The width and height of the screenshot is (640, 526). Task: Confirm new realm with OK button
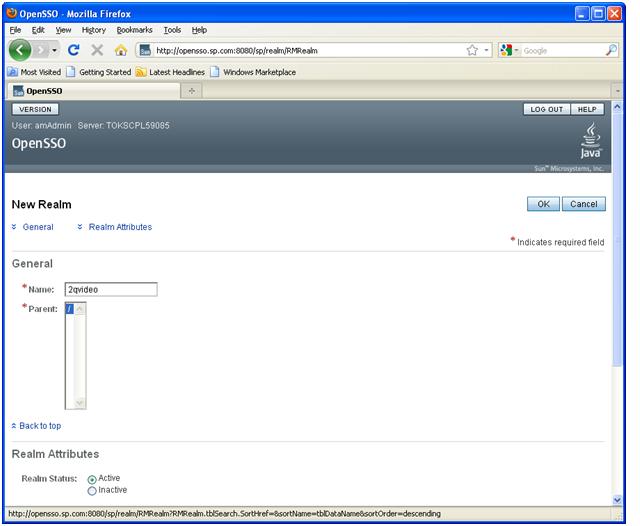543,204
